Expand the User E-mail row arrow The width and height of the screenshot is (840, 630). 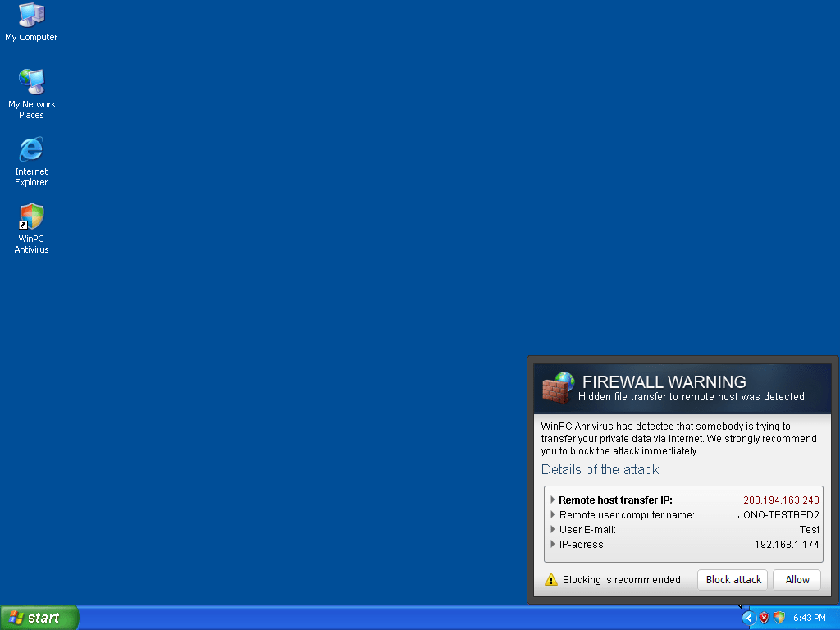(553, 530)
